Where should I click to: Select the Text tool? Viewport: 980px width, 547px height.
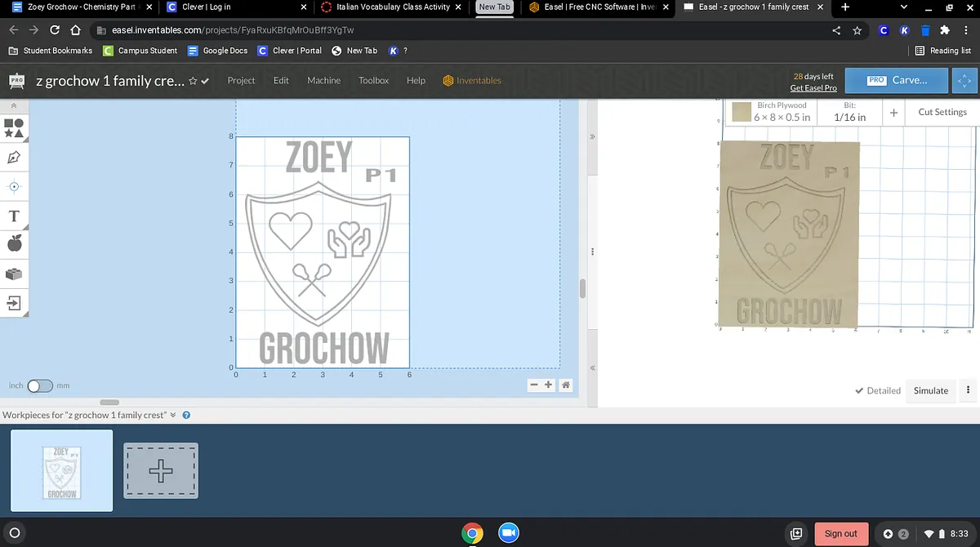(x=14, y=216)
